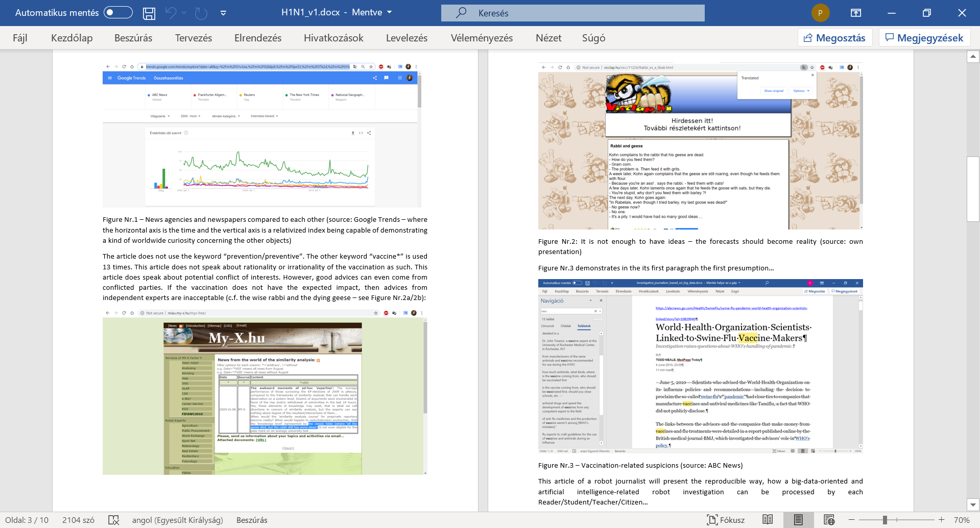Click the paragraph starting 'This article of a robot journalist'
This screenshot has width=980, height=528.
click(x=701, y=492)
